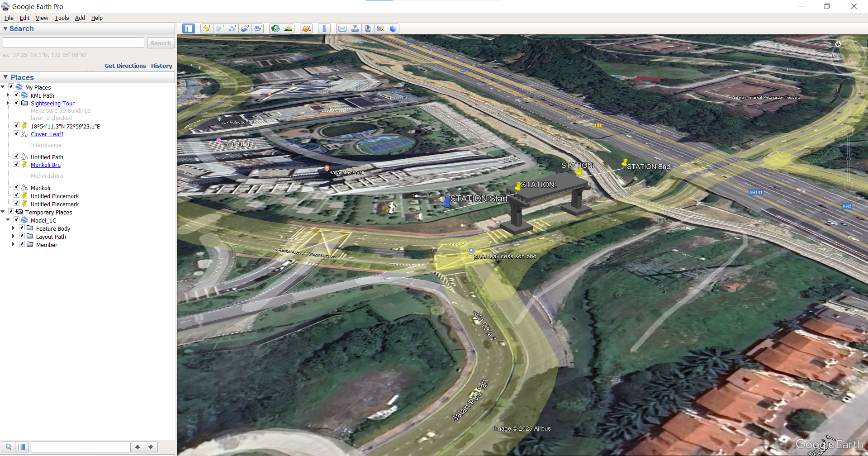View current location in Google Maps
This screenshot has width=868, height=456.
click(380, 28)
